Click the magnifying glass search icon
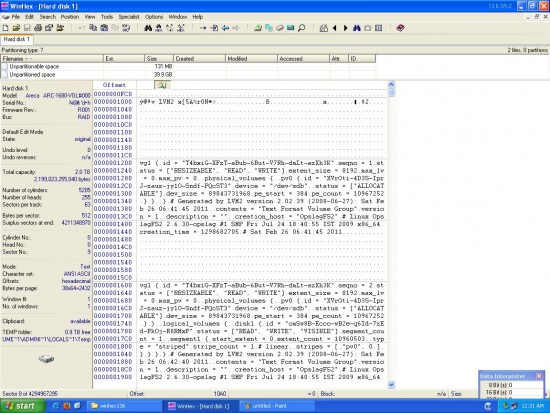 tap(301, 28)
